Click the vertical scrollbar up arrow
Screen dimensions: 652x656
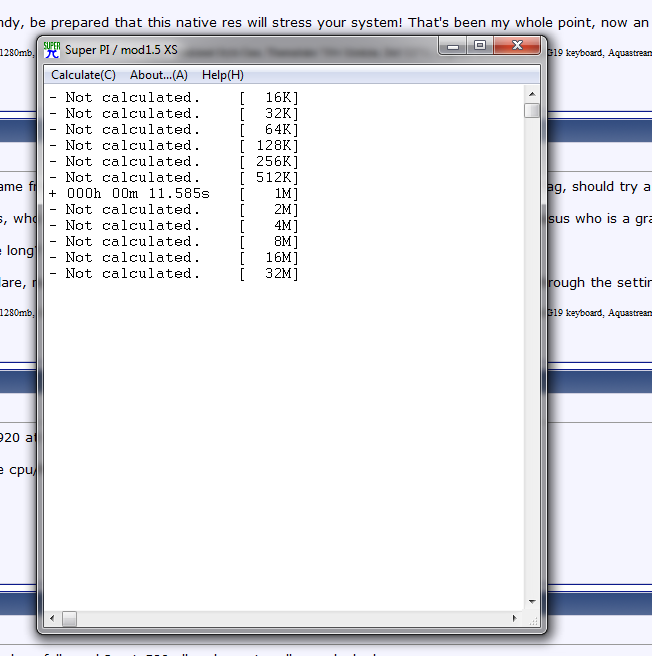coord(532,94)
